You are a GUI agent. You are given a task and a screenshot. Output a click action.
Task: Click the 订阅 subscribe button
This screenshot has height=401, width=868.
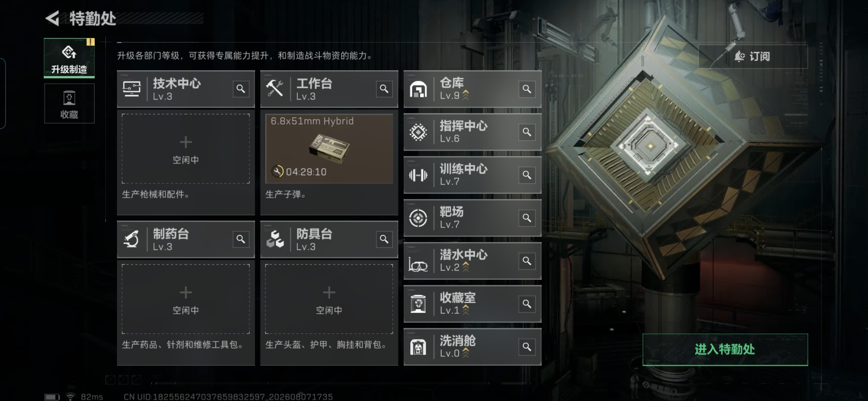pos(753,56)
